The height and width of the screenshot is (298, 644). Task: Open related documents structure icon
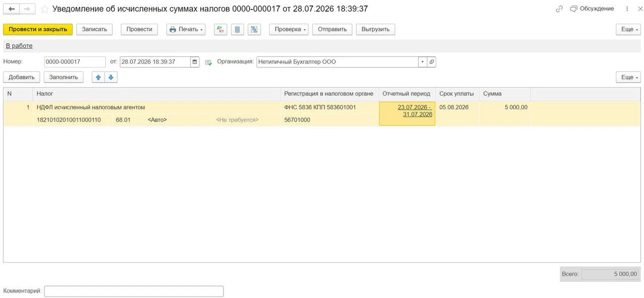pos(254,29)
